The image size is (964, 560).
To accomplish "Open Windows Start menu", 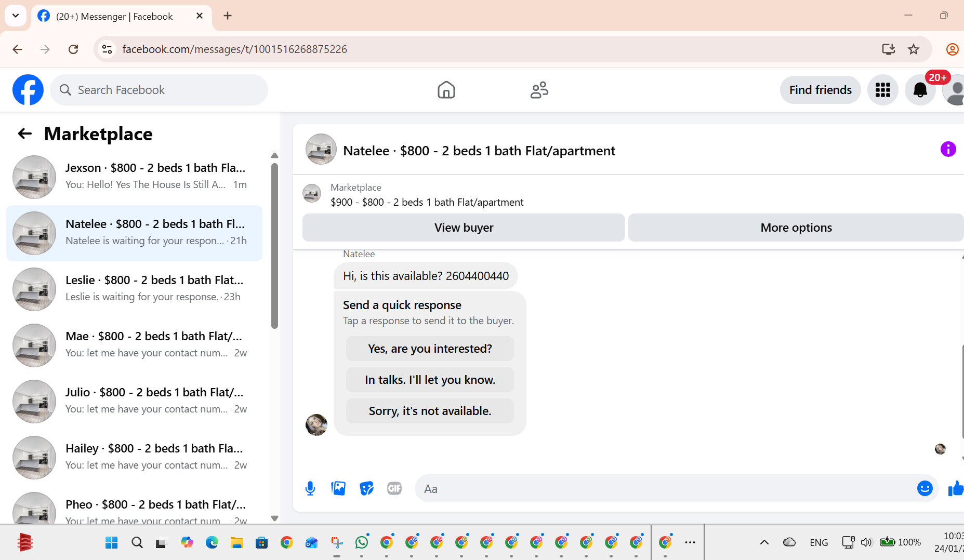I will coord(111,543).
